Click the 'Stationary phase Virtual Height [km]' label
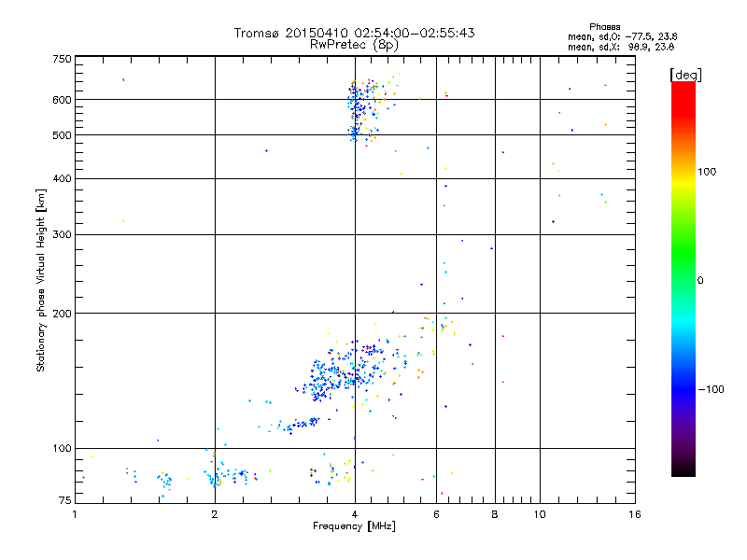 [41, 280]
